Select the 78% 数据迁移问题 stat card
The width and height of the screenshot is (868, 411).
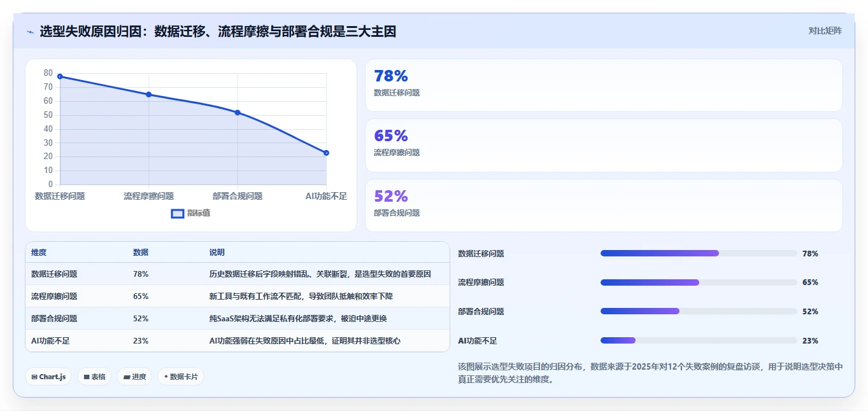coord(604,85)
